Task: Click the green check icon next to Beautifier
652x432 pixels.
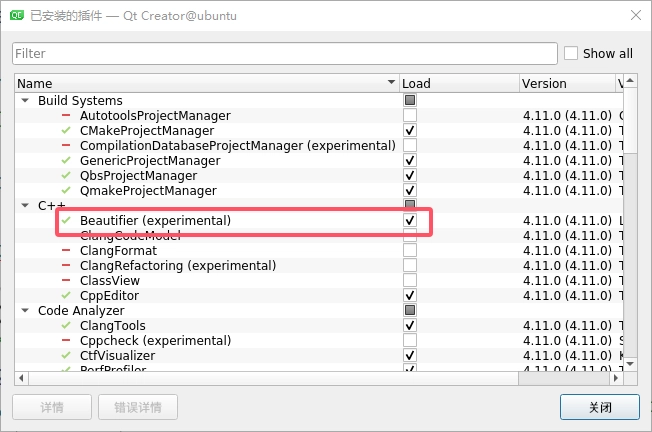Action: (66, 220)
